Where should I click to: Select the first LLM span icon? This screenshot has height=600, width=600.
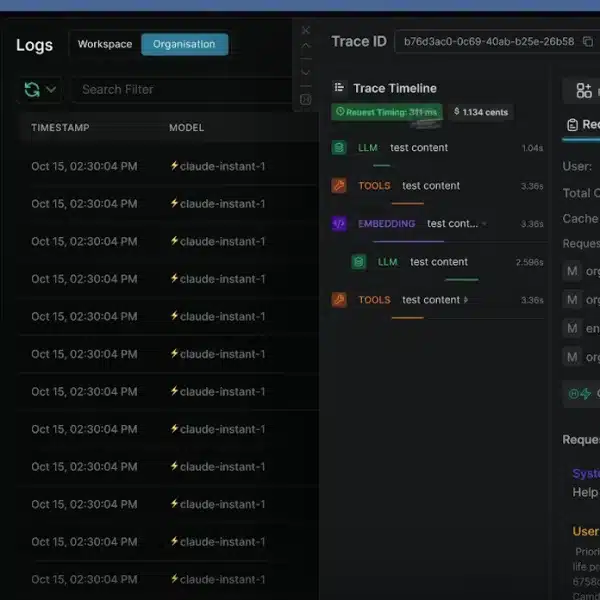coord(339,148)
